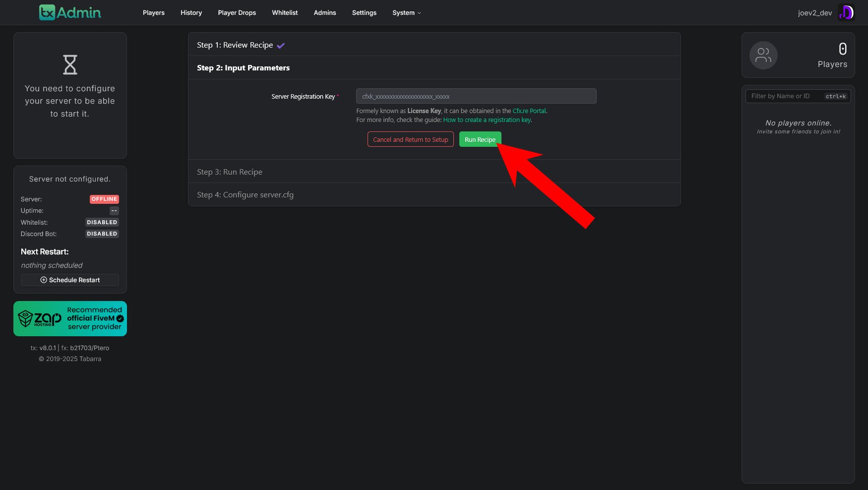Open the joev2_dev avatar icon
Screen dimensions: 868x490
coord(846,12)
